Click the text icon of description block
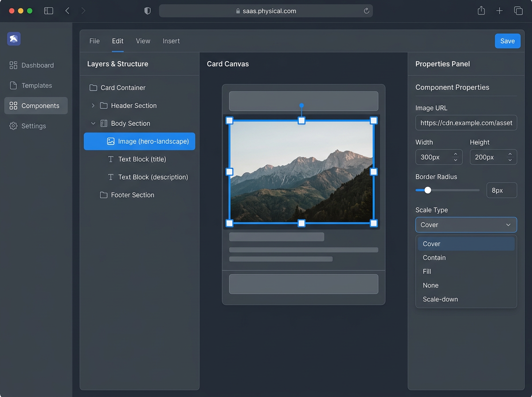This screenshot has width=532, height=397. (x=111, y=177)
